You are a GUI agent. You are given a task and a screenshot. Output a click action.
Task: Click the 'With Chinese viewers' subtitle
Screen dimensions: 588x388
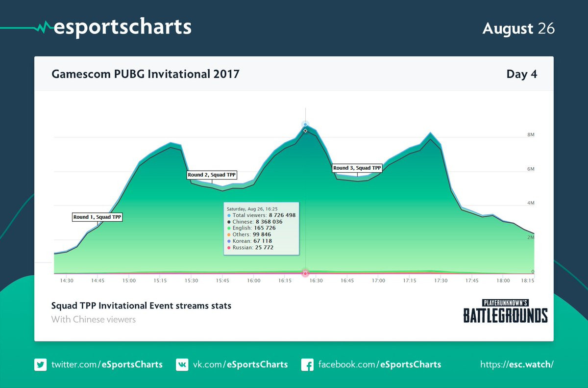click(94, 319)
